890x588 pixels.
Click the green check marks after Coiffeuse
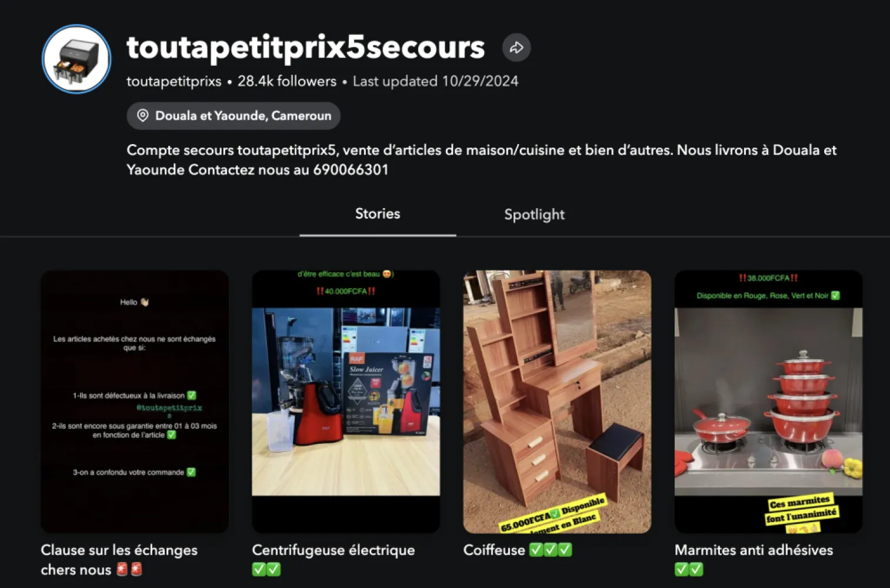(551, 550)
